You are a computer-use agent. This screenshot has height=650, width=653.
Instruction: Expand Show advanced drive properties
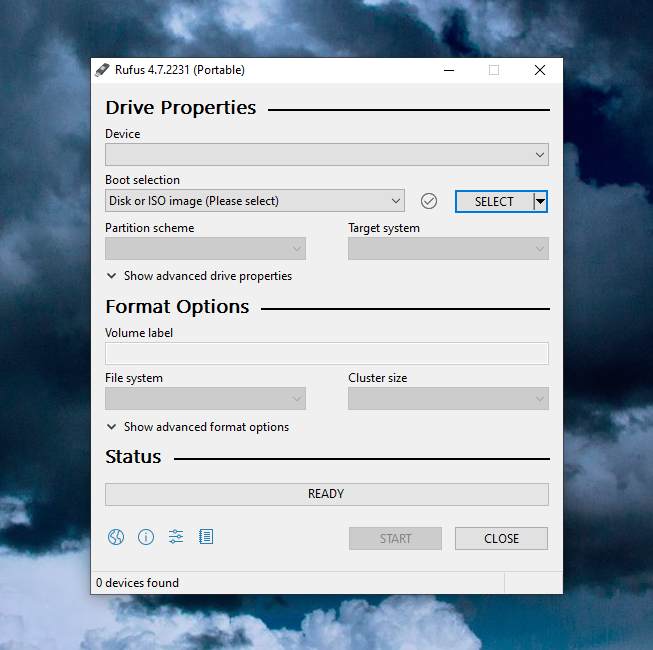tap(199, 276)
